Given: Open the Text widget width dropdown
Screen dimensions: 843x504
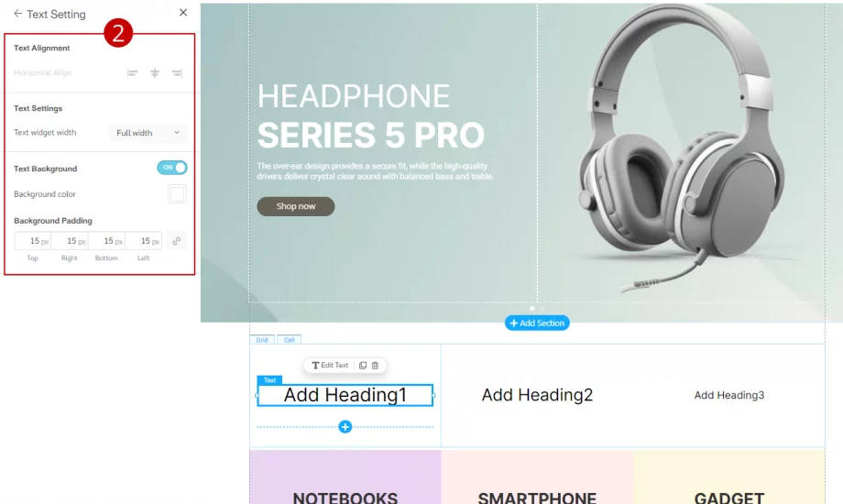Looking at the screenshot, I should click(x=148, y=133).
